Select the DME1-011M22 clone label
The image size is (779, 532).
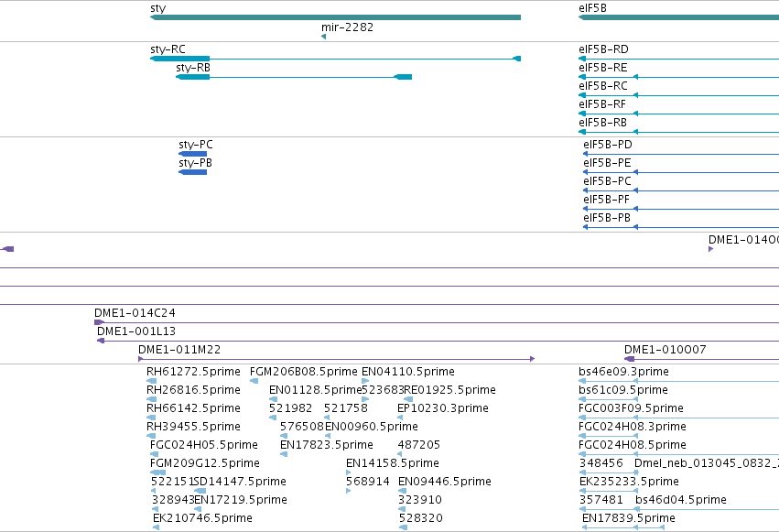click(179, 350)
